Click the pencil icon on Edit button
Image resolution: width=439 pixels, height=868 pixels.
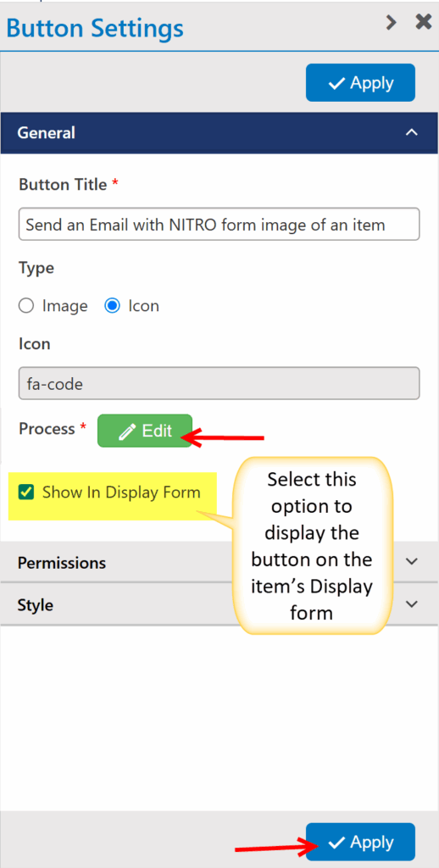(x=127, y=431)
